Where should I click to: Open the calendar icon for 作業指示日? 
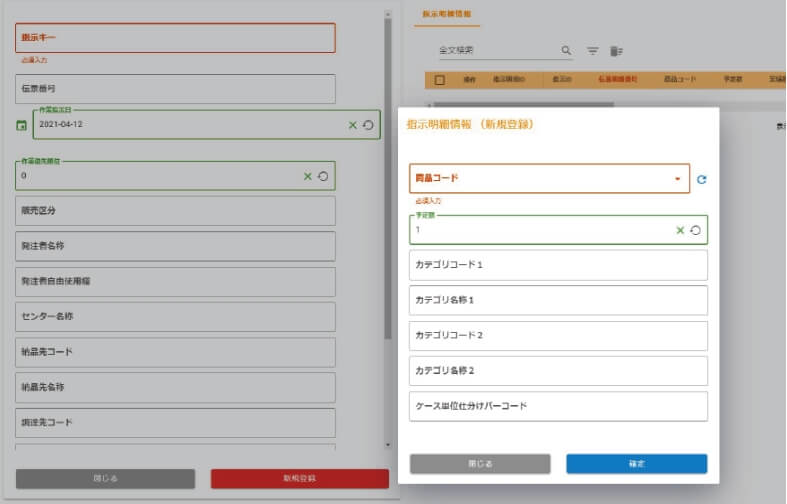coord(21,125)
